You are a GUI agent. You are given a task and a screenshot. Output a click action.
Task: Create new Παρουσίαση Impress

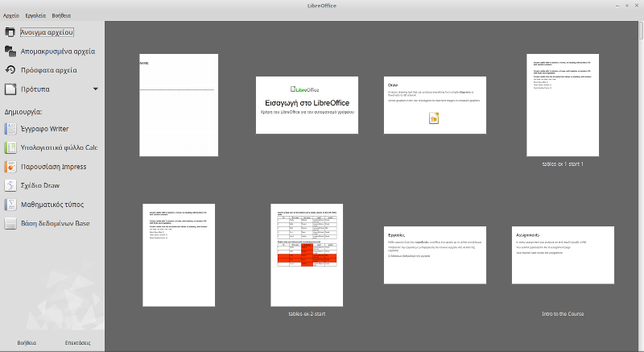coord(53,167)
